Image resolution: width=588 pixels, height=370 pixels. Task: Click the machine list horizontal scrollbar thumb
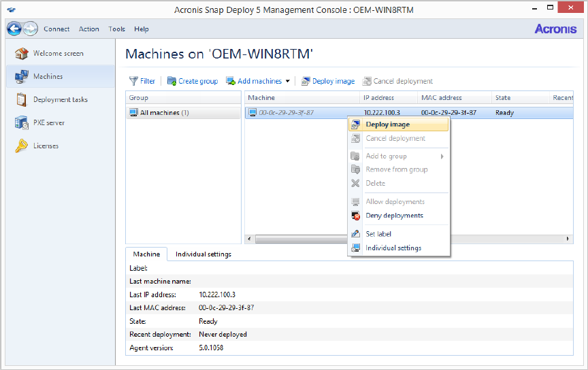click(301, 239)
